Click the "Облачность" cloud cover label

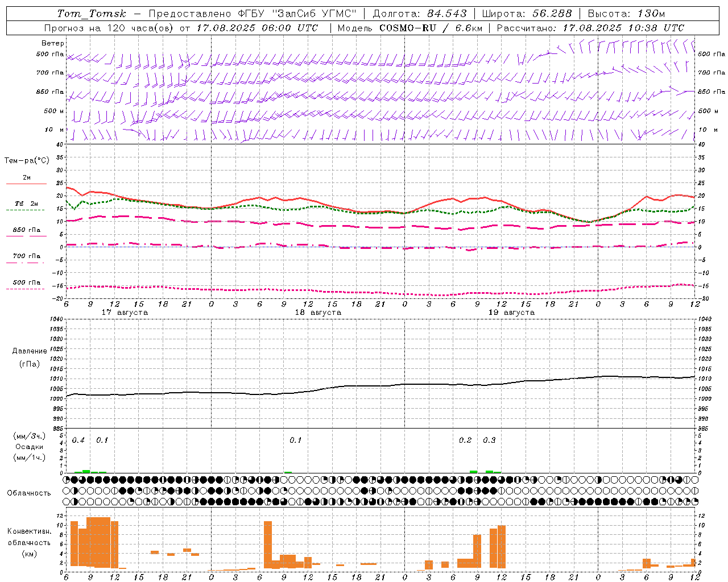29,493
